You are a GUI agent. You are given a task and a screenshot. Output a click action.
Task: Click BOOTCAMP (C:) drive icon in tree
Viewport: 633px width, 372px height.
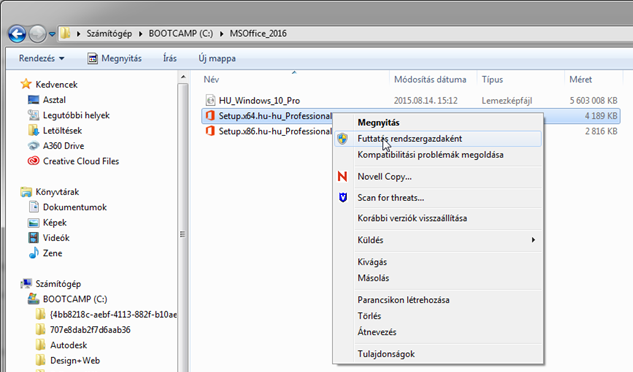tap(33, 299)
